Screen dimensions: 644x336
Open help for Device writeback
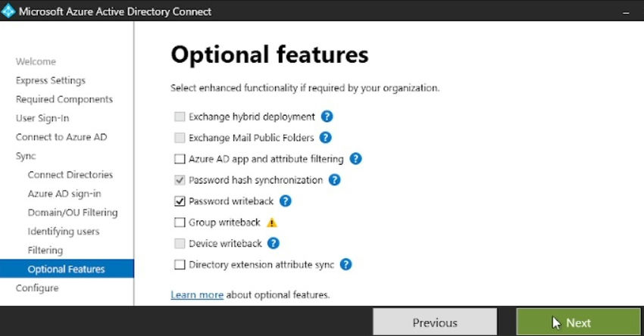[x=273, y=243]
